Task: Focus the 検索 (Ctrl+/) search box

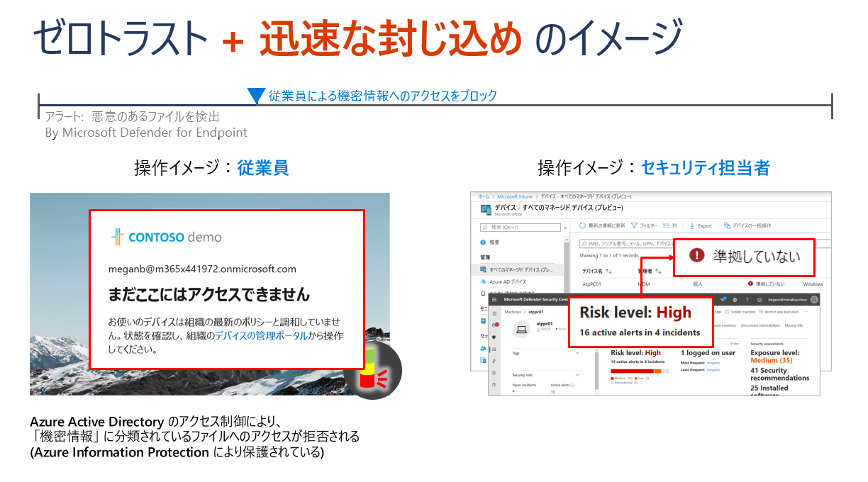Action: tap(521, 227)
